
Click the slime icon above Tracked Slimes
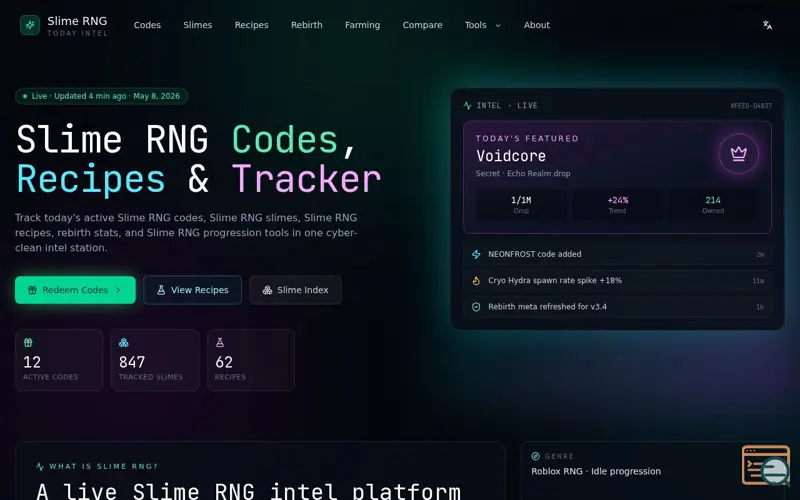123,343
